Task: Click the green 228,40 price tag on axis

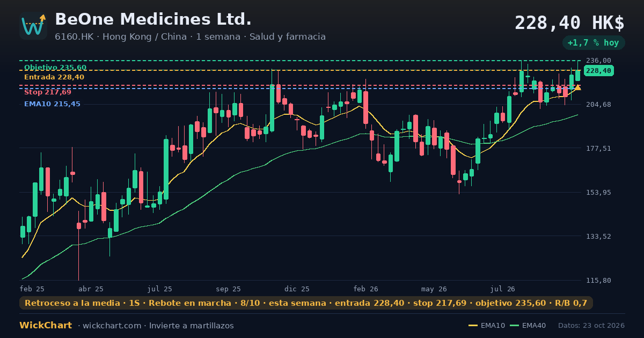Action: point(598,71)
